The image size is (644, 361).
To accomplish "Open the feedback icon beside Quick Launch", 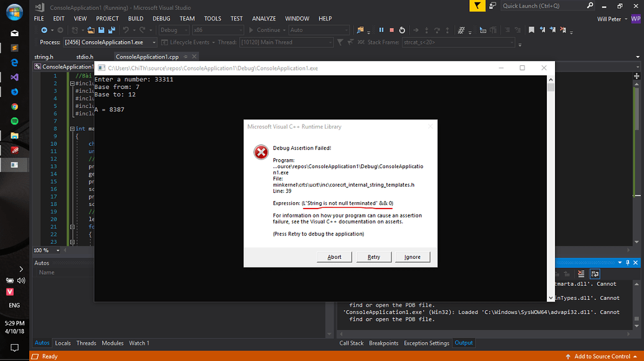I will coord(492,6).
